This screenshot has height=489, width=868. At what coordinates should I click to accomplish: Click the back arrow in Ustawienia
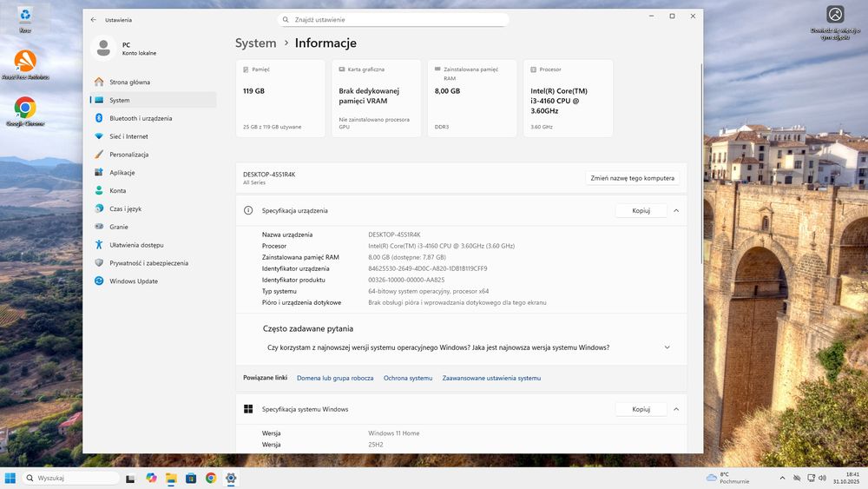coord(93,19)
